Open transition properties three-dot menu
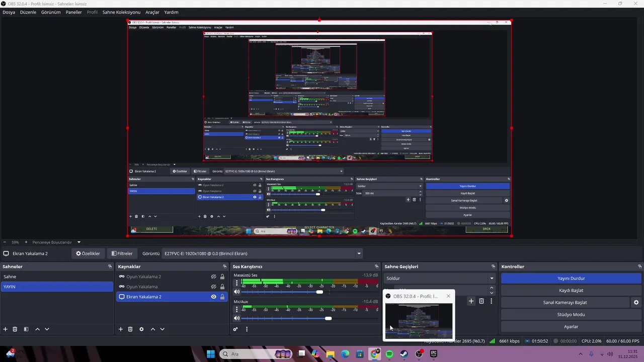Viewport: 644px width, 362px height. pyautogui.click(x=491, y=301)
